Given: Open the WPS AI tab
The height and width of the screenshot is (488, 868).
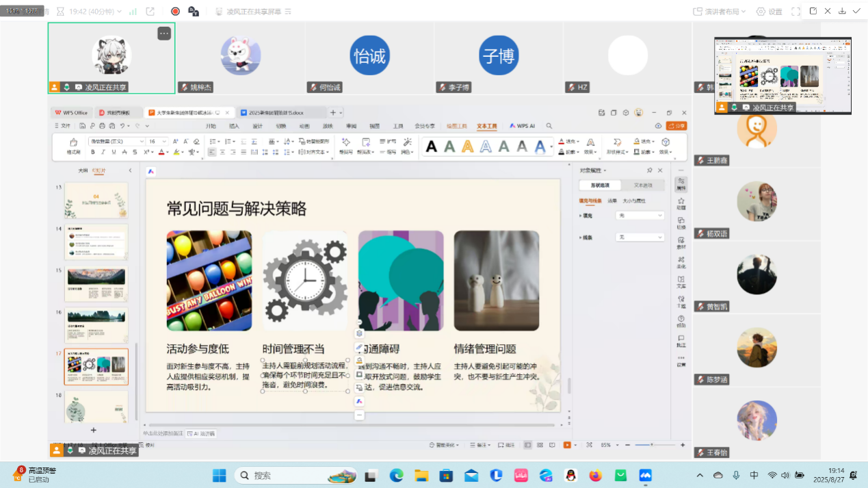Looking at the screenshot, I should click(522, 126).
